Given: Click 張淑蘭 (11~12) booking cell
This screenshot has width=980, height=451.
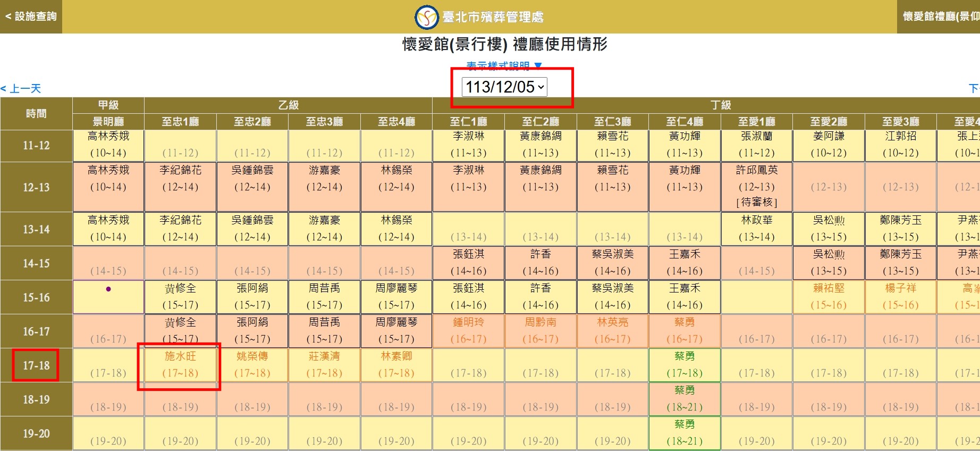Looking at the screenshot, I should tap(757, 145).
